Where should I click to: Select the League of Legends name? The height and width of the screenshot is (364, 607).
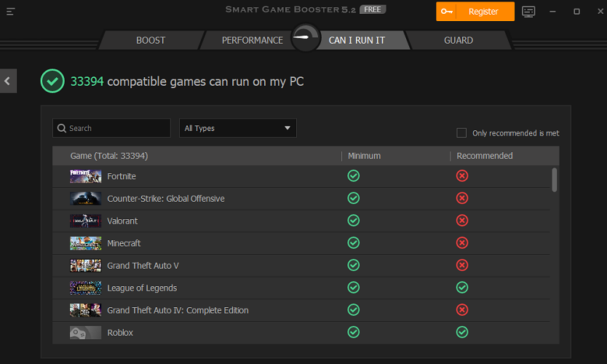tap(142, 288)
